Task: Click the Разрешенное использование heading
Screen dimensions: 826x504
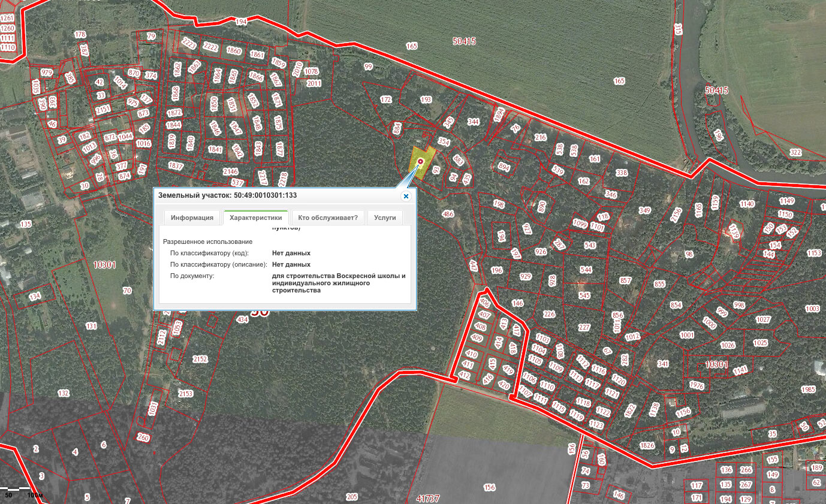Action: (x=207, y=242)
